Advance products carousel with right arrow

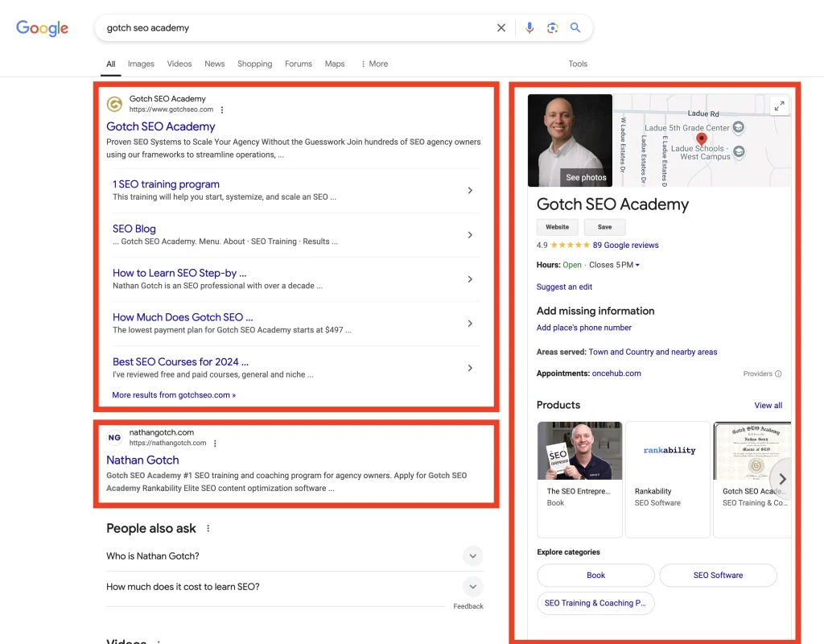(782, 479)
